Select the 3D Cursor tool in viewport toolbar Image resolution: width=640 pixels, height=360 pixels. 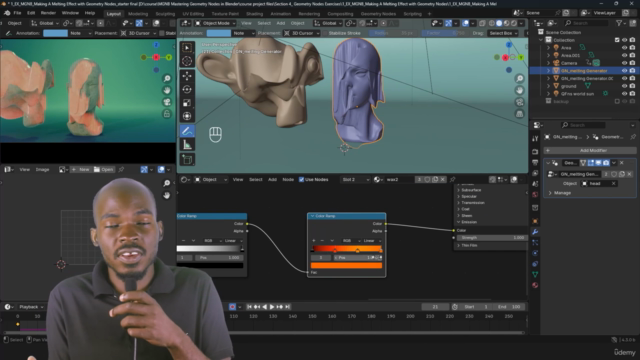tap(187, 61)
